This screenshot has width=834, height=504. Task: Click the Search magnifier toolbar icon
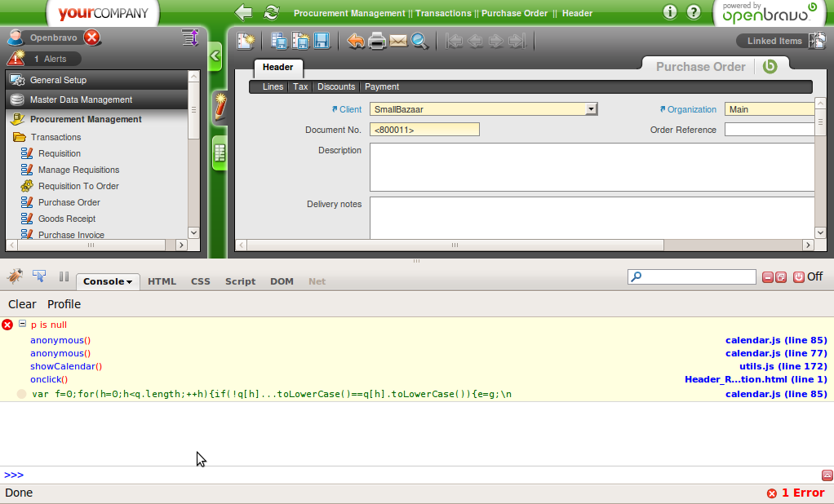[419, 41]
